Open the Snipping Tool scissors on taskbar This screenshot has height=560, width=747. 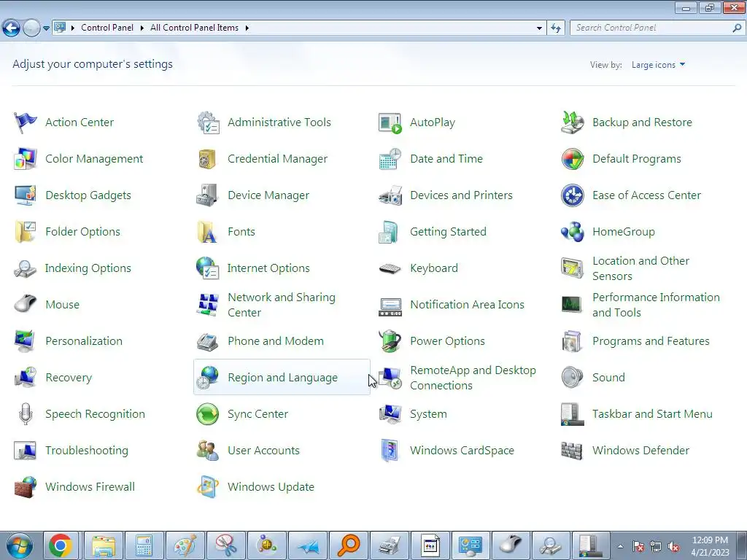coord(226,545)
